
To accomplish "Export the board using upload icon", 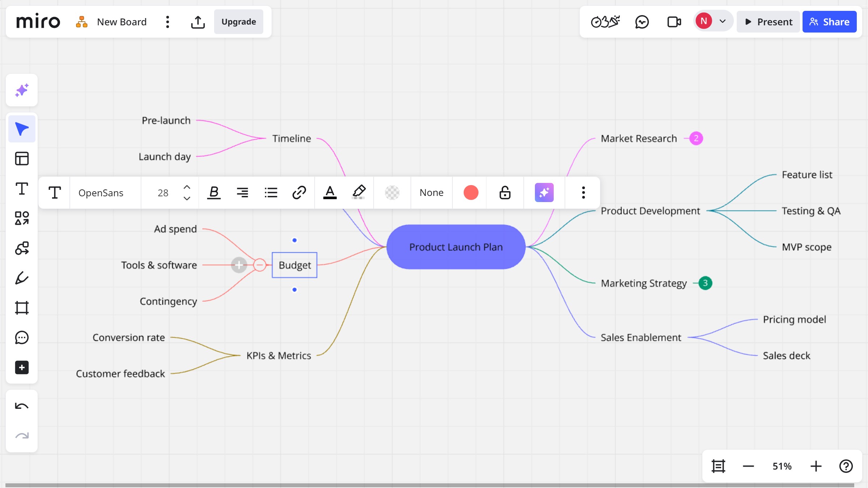I will (x=197, y=22).
